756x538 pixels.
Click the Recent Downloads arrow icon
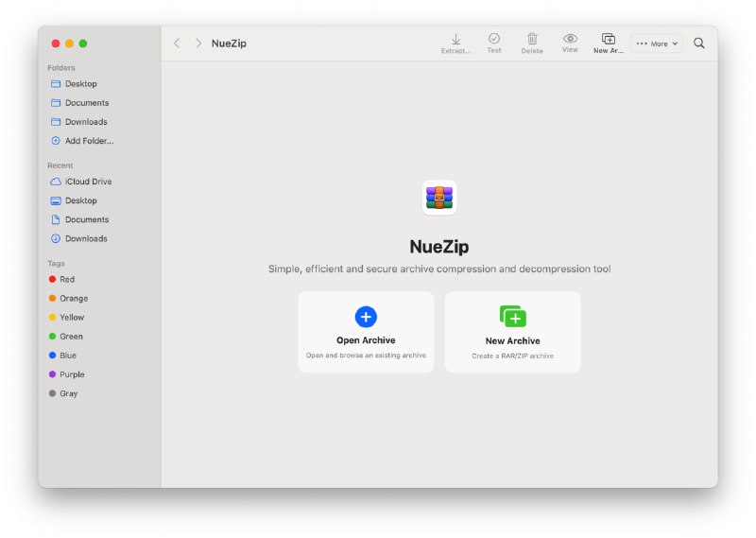pos(56,238)
